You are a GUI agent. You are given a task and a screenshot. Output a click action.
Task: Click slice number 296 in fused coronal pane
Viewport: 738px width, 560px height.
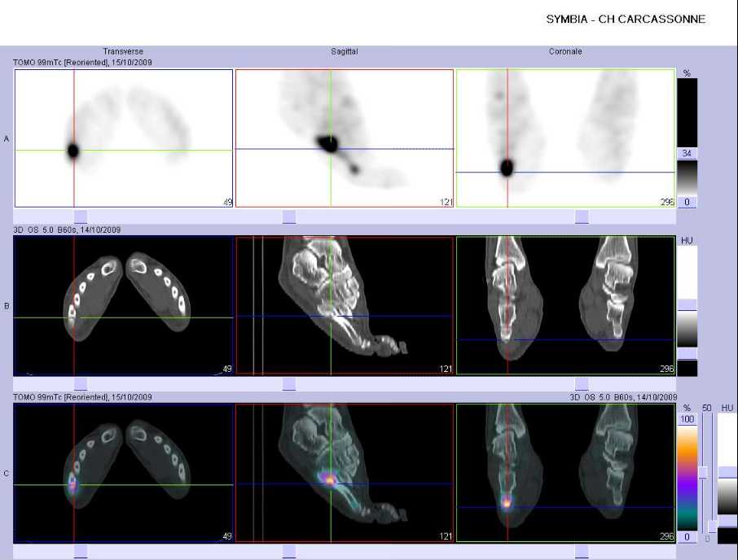667,536
